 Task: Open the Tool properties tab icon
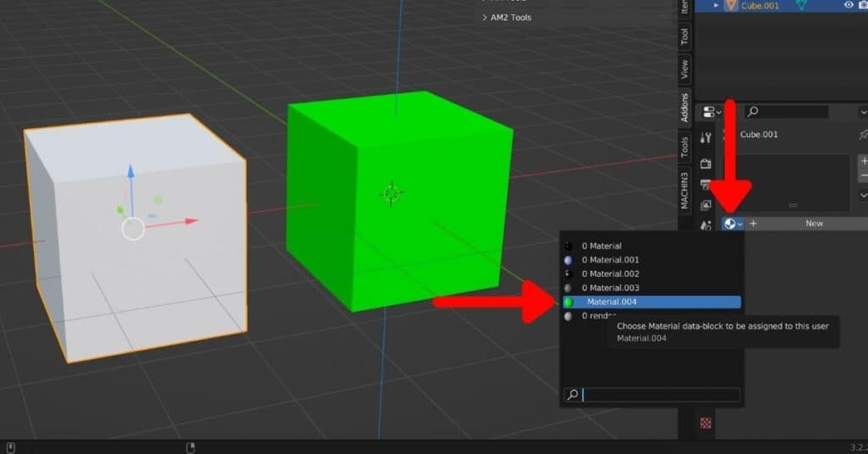(x=705, y=138)
